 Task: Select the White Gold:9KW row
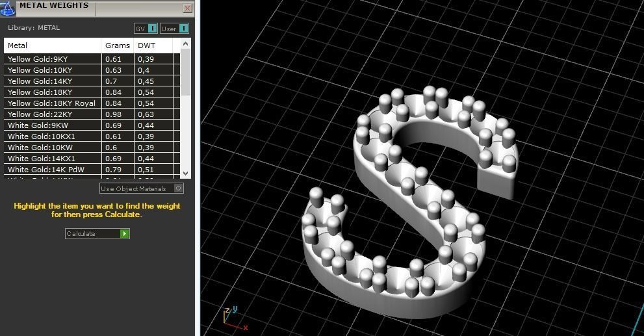tap(92, 125)
